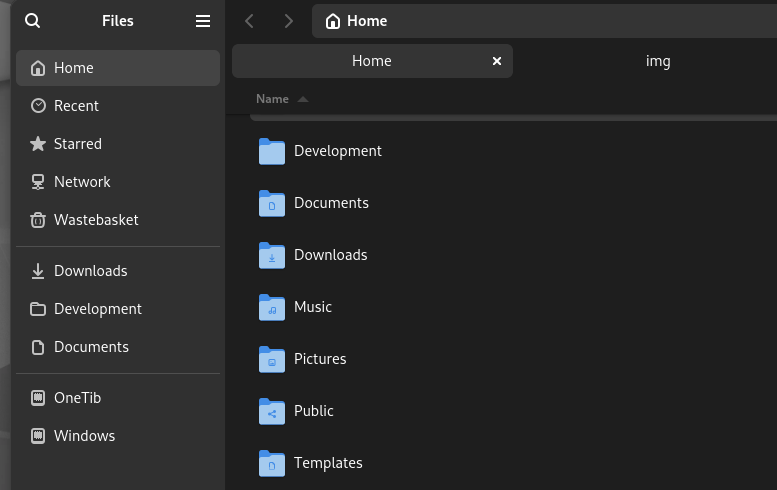Image resolution: width=777 pixels, height=490 pixels.
Task: Go forward with the right arrow
Action: pyautogui.click(x=289, y=21)
